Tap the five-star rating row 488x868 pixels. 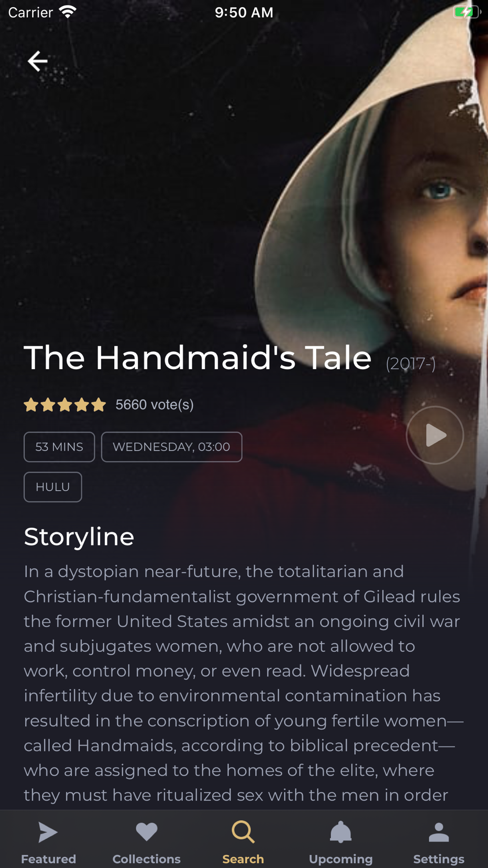pyautogui.click(x=65, y=405)
